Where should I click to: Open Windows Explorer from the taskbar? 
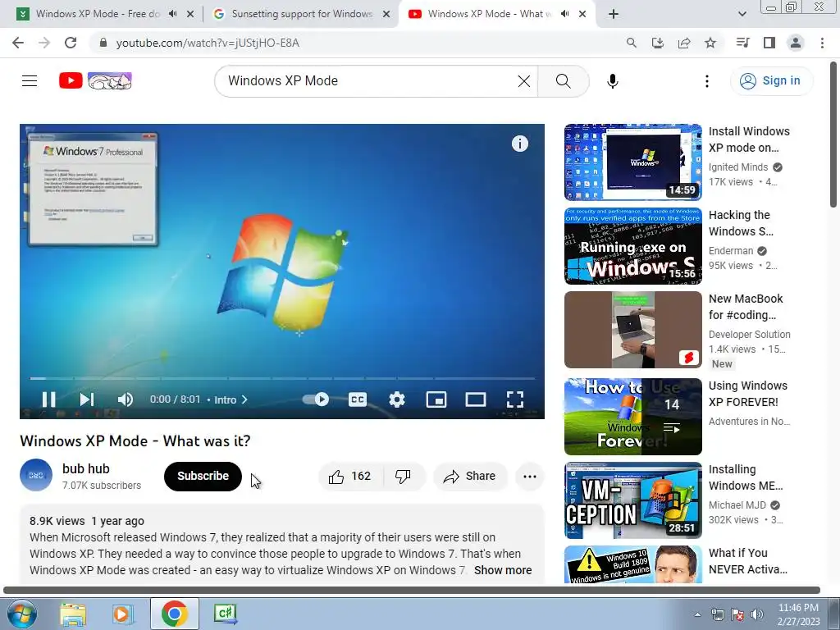click(x=73, y=614)
